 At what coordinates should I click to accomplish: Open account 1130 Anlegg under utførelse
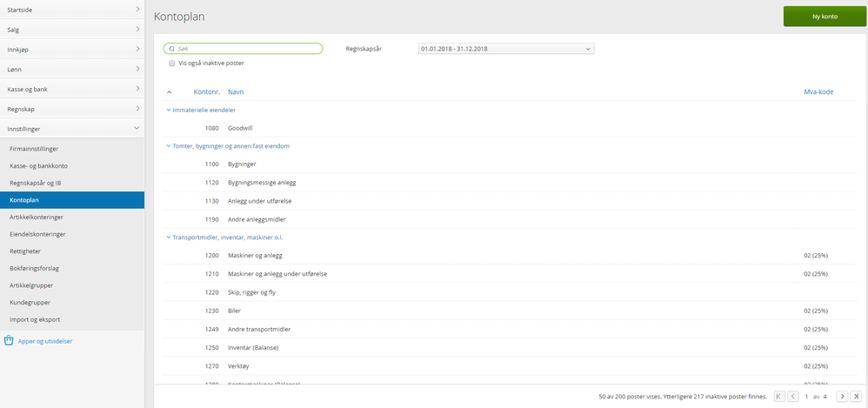[x=510, y=201]
